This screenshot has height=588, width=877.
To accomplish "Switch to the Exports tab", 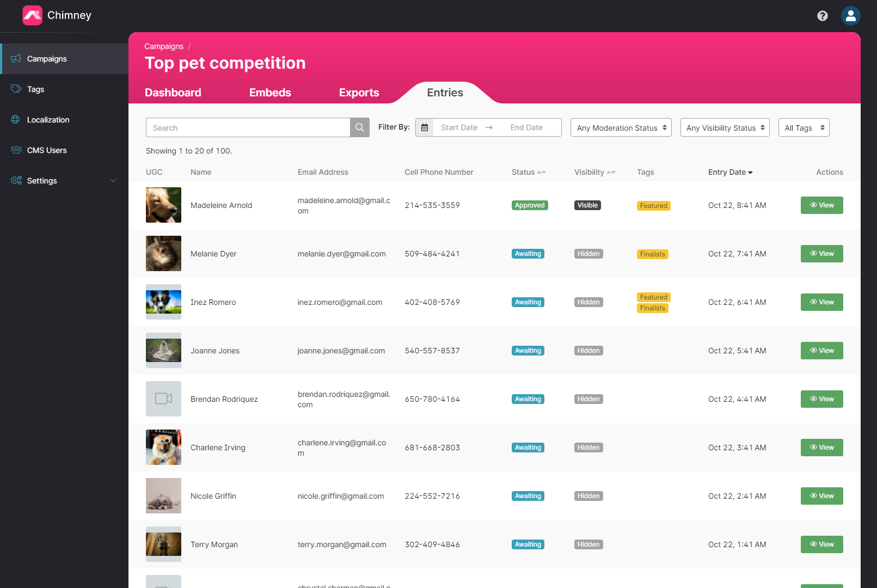I will 359,93.
